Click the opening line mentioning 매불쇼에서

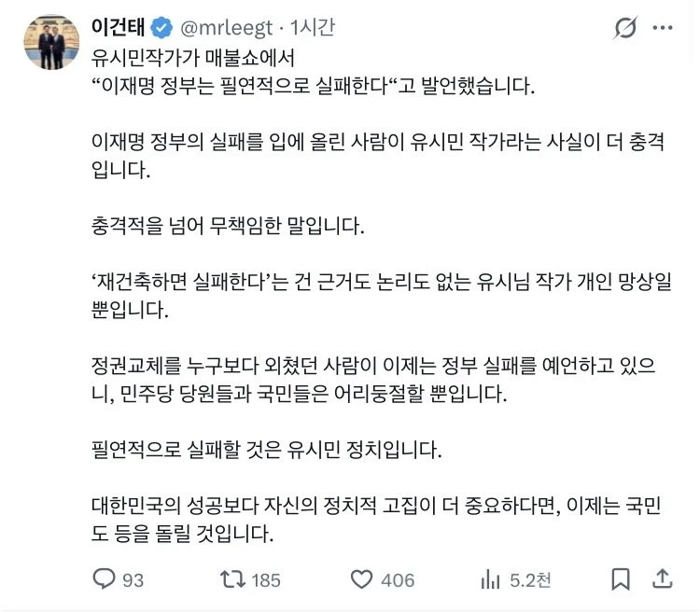pyautogui.click(x=193, y=58)
